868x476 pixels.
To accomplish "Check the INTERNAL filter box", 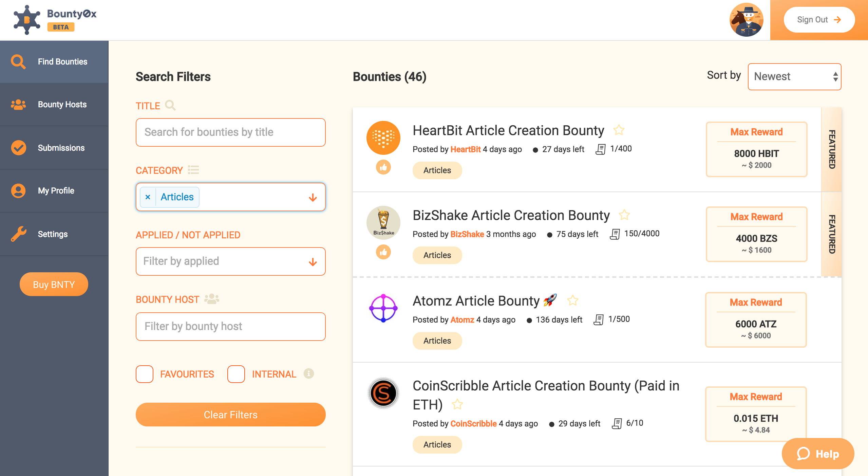I will [236, 374].
